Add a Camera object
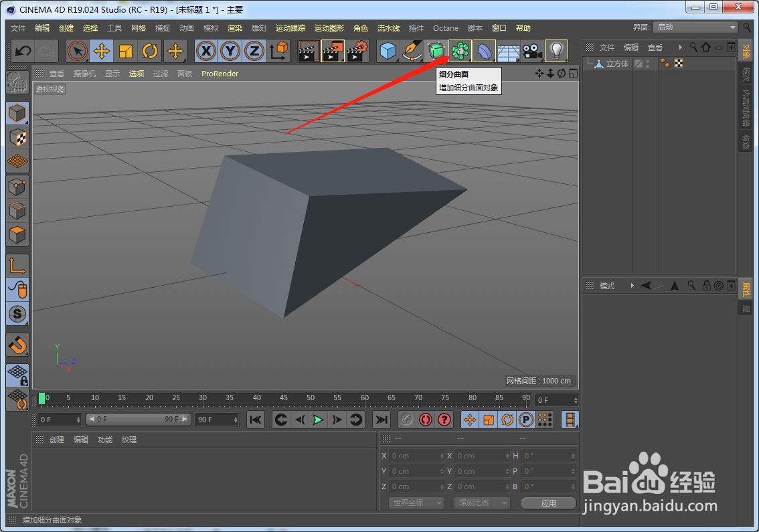This screenshot has width=759, height=532. click(x=533, y=51)
